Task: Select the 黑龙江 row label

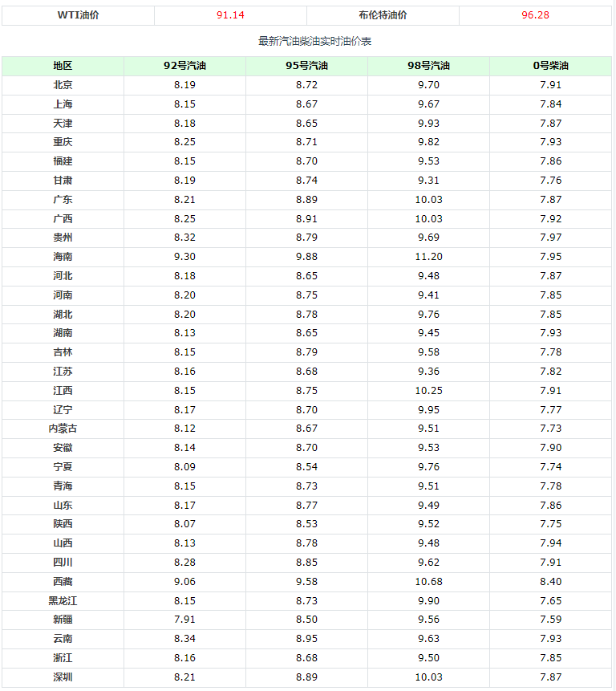Action: (63, 601)
